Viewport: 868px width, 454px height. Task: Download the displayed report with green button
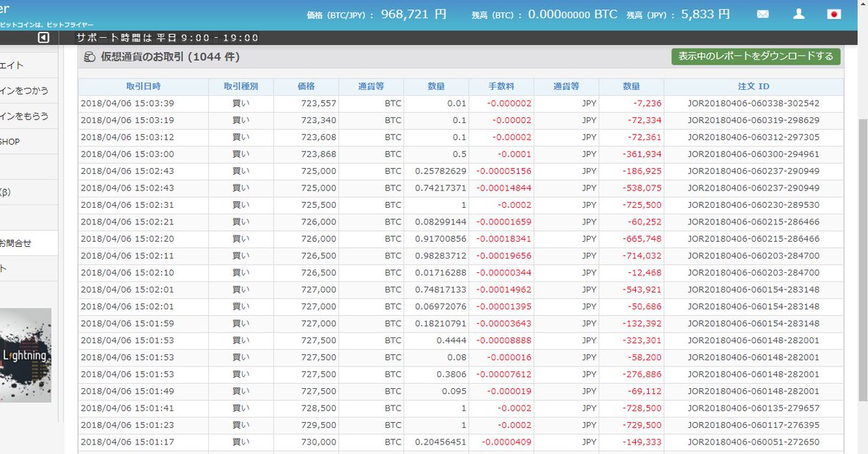pos(756,56)
